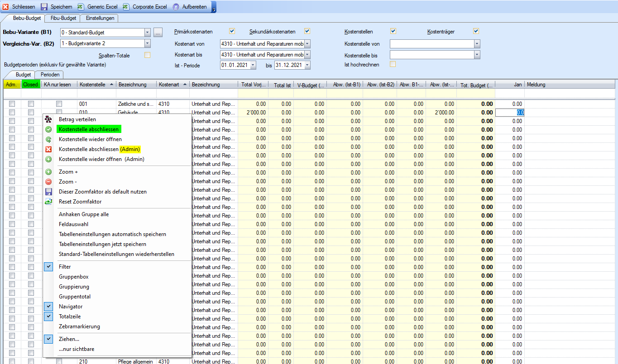Toggle the Kostenträger checkbox

pos(476,31)
